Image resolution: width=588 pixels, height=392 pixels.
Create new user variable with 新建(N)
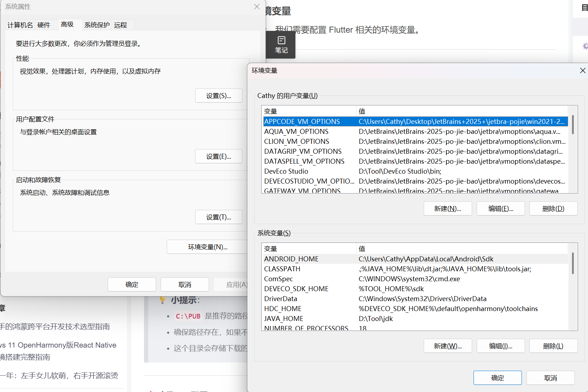[x=447, y=209]
